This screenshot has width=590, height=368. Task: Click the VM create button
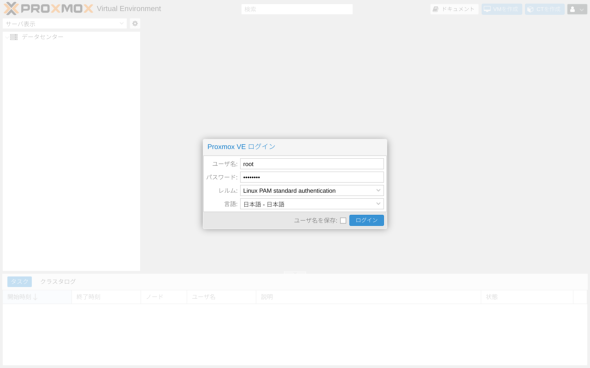click(x=502, y=9)
